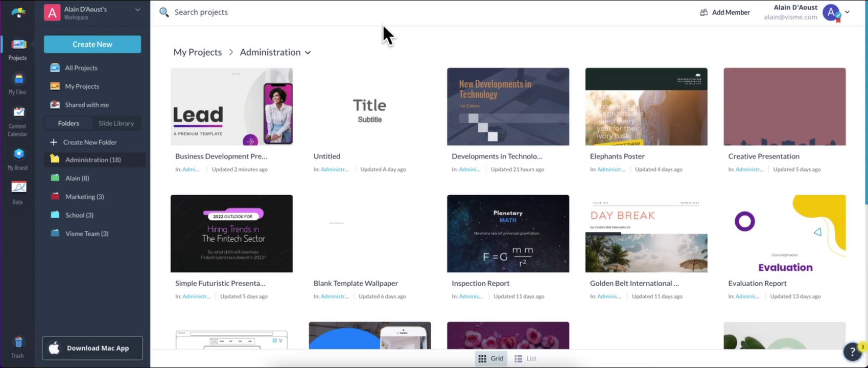The image size is (868, 368).
Task: Open the Untitled project thumbnail
Action: click(x=370, y=107)
